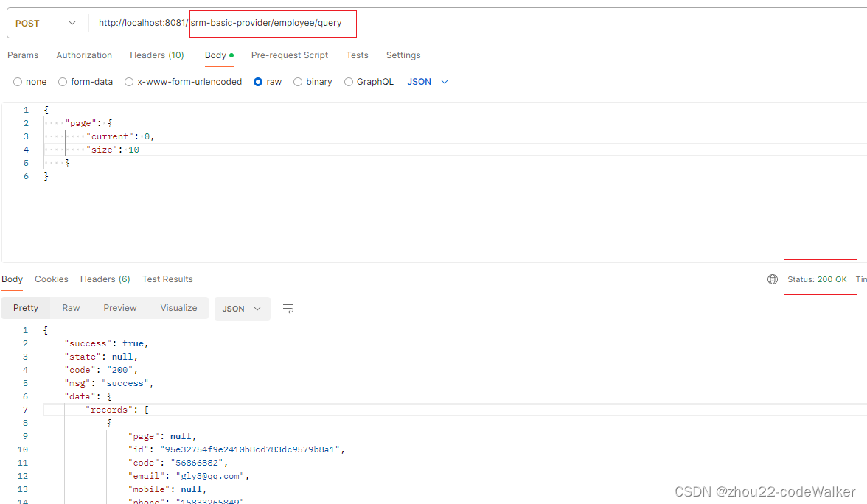Open the Visualize response view
Viewport: 867px width, 504px height.
178,308
